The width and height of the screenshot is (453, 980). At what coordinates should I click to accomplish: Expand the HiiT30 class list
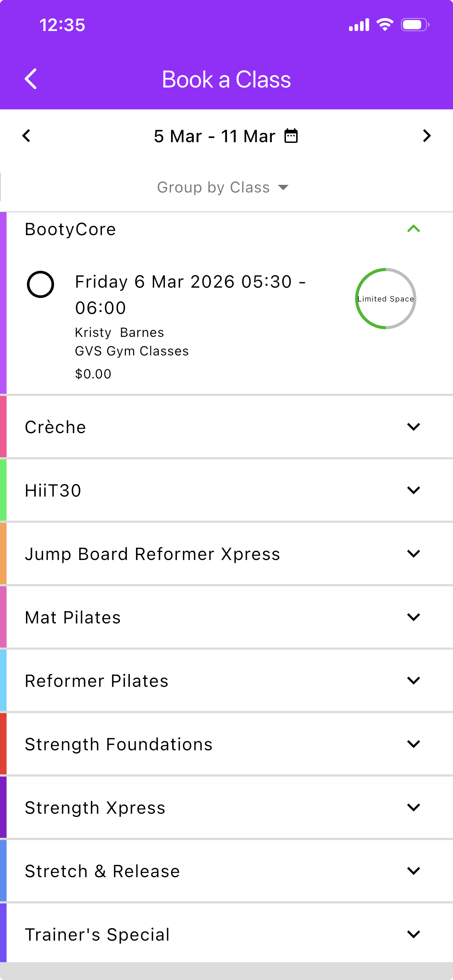tap(413, 490)
